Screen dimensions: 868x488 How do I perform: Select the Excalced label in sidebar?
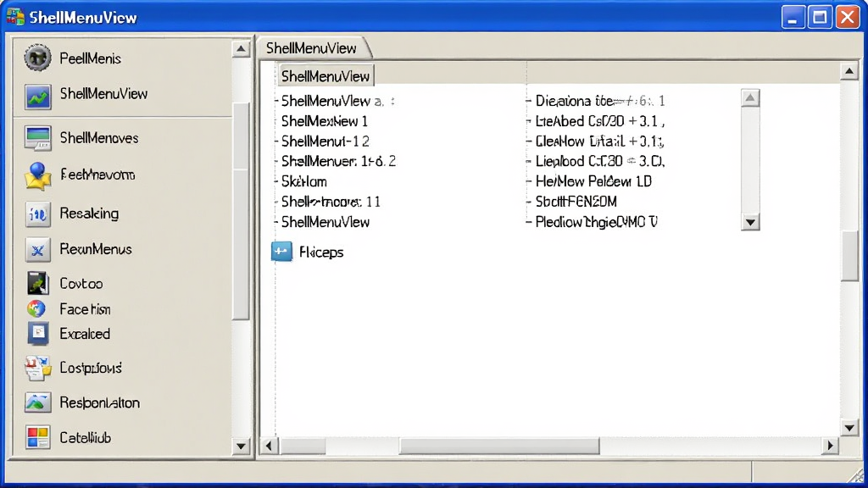click(85, 334)
